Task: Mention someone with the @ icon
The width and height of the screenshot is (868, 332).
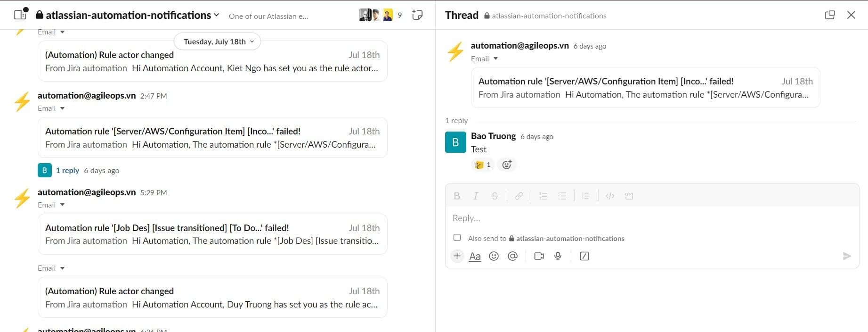Action: coord(512,256)
